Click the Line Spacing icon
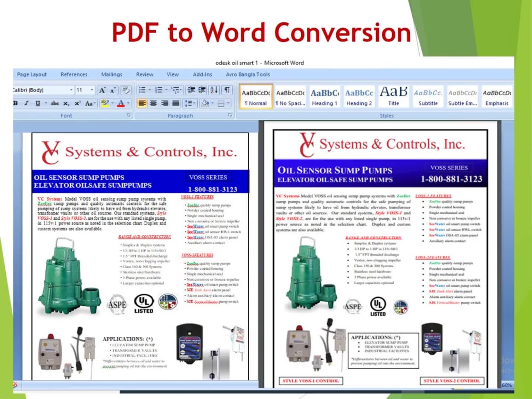 [x=188, y=103]
